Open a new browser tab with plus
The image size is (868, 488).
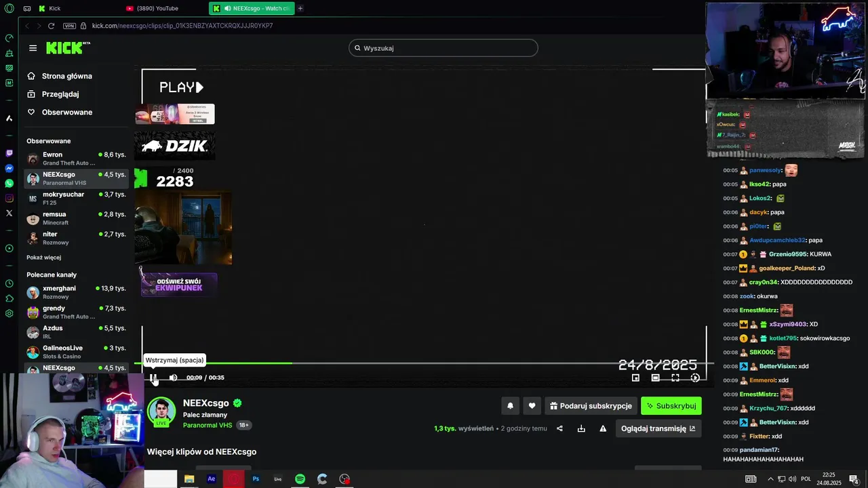(300, 8)
